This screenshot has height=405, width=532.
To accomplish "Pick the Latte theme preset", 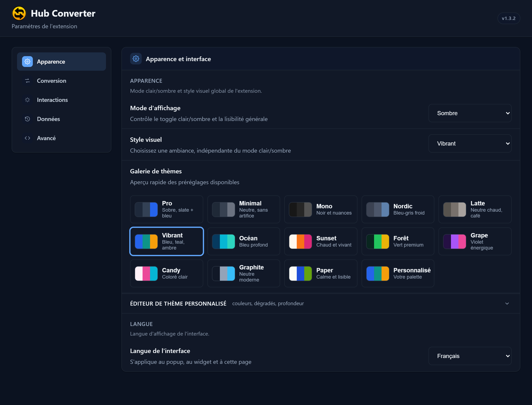I will coord(475,210).
